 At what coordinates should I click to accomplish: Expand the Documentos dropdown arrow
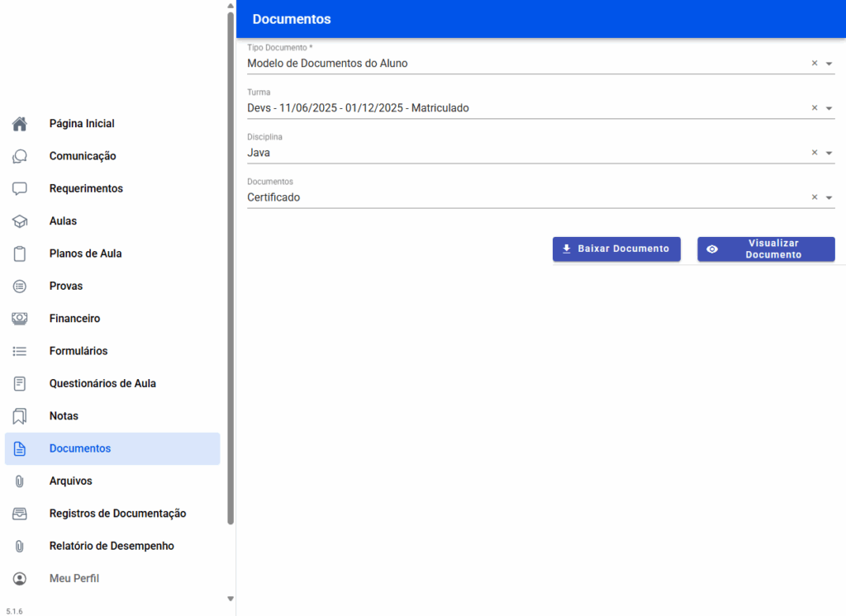(x=829, y=197)
